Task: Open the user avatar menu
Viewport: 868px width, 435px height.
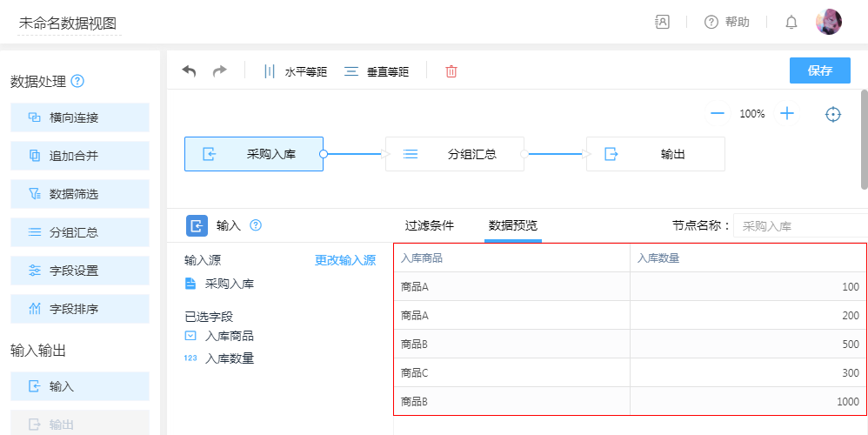Action: coord(828,23)
